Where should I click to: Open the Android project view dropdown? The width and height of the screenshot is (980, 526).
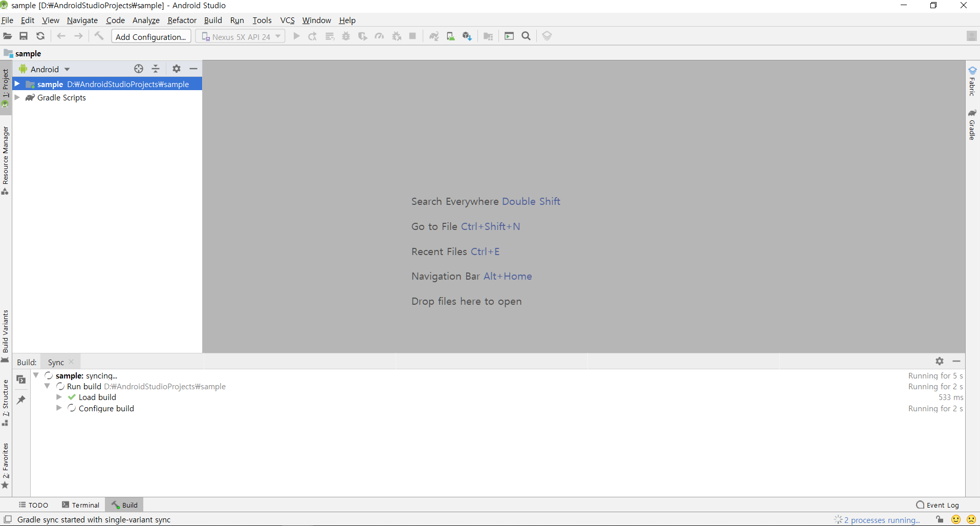point(45,69)
